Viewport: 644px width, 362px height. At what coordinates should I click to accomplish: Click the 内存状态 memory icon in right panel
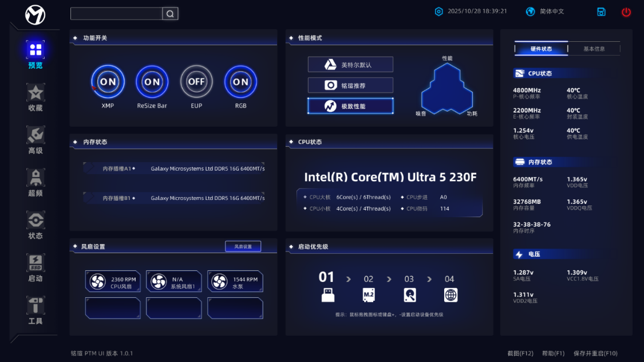[520, 162]
